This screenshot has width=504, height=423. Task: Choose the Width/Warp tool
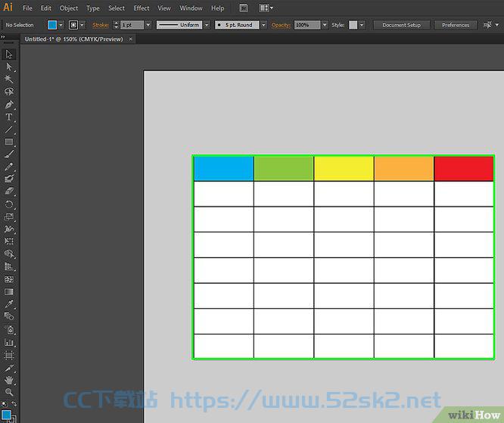(x=8, y=229)
